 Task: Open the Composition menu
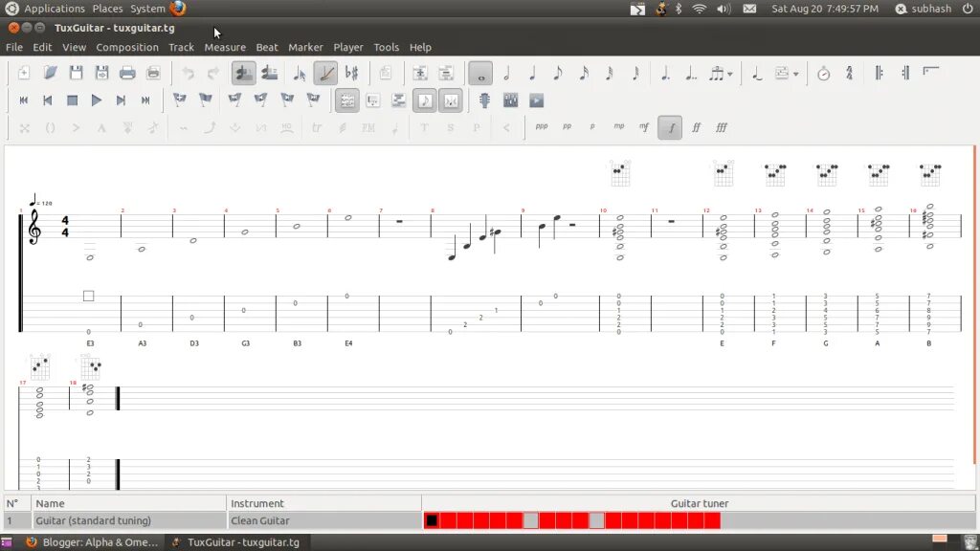pos(127,48)
